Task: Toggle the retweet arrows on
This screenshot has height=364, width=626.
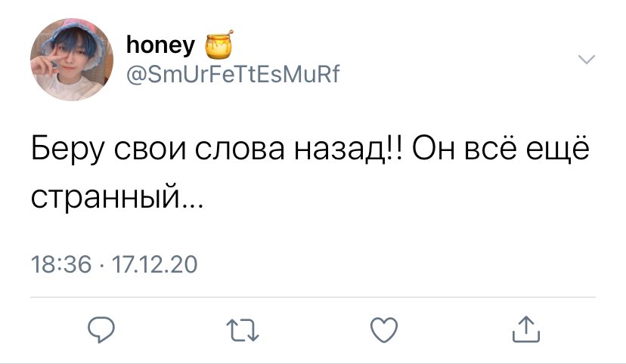Action: (243, 330)
